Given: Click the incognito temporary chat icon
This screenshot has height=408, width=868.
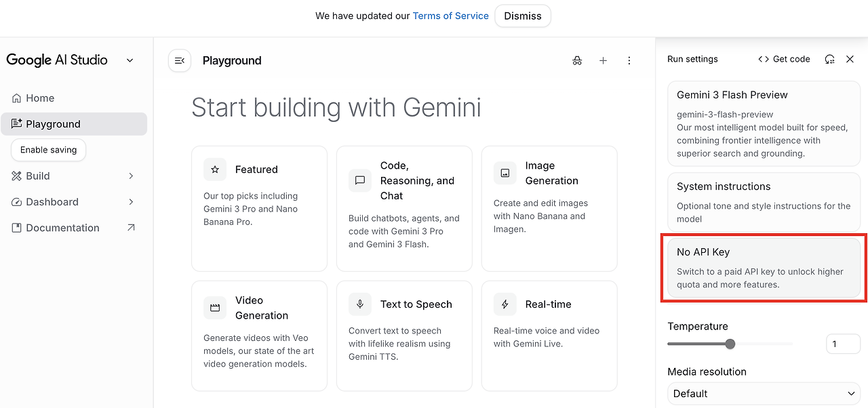Looking at the screenshot, I should 577,61.
